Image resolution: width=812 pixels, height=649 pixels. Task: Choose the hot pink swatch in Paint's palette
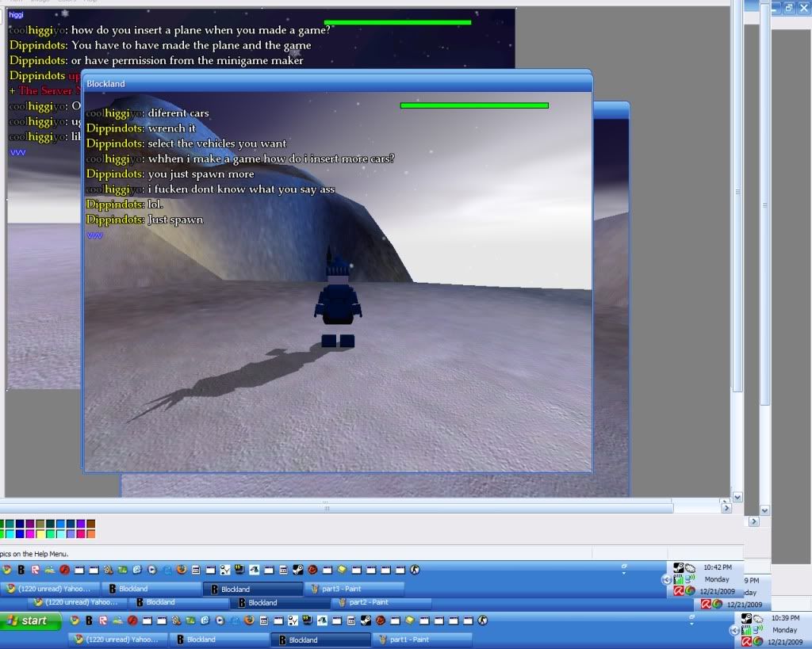point(81,533)
